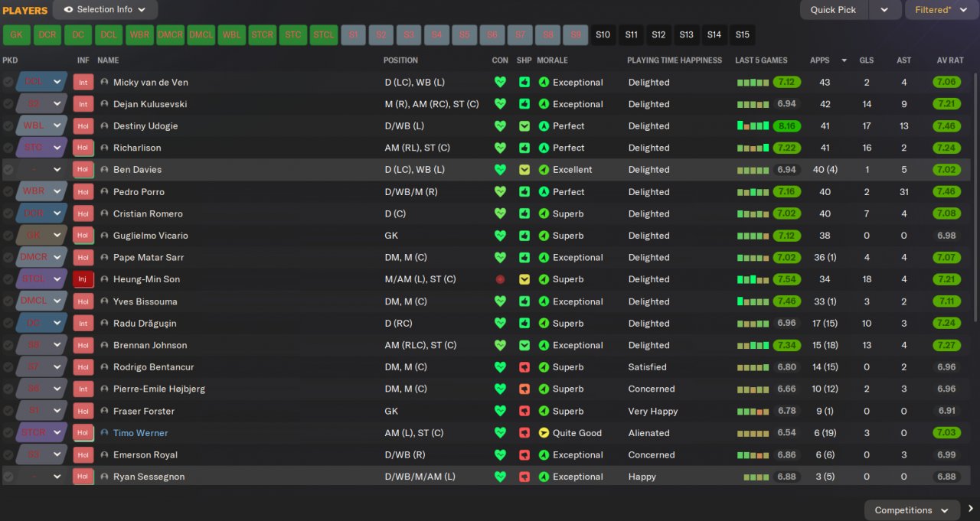Viewport: 980px width, 521px height.
Task: Toggle selection check for Destiny Udogie
Action: point(8,125)
